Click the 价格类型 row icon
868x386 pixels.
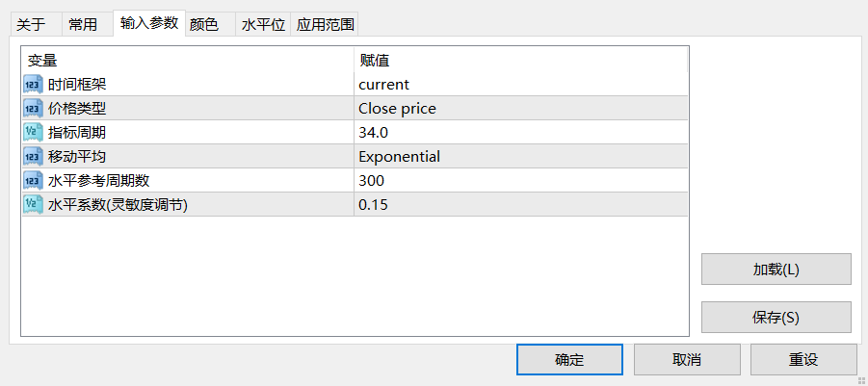tap(33, 109)
